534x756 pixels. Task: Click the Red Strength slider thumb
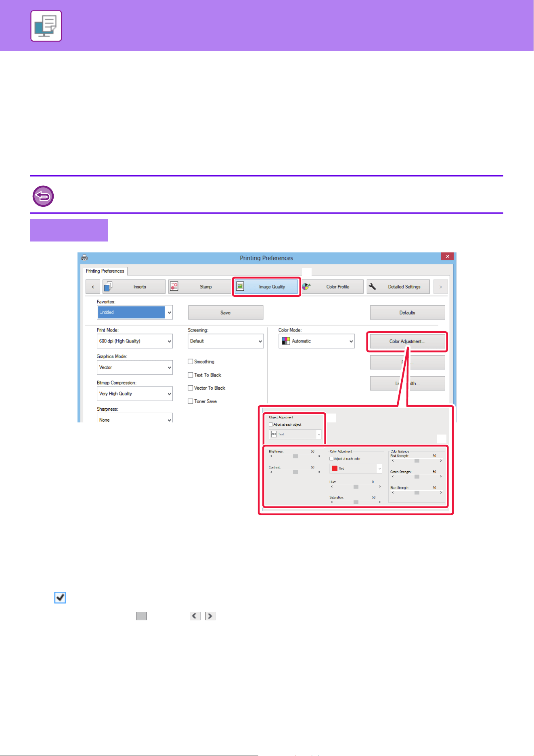(x=417, y=460)
